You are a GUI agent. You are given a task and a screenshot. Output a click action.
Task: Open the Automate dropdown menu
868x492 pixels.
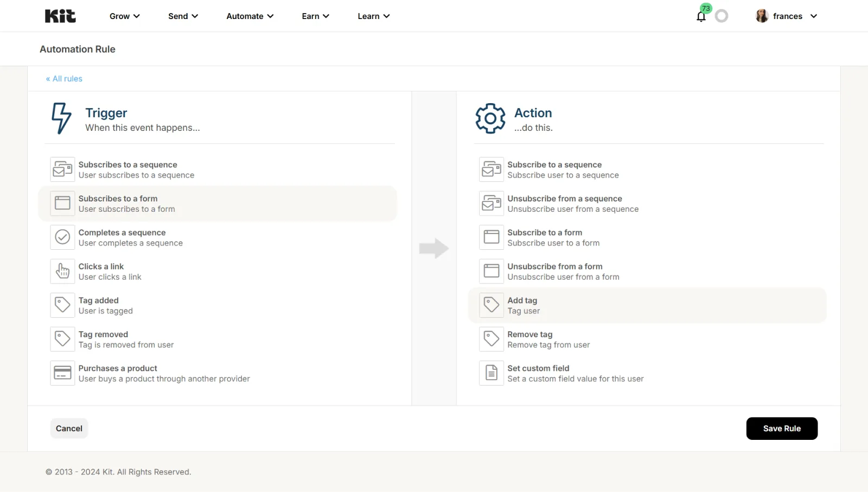click(250, 16)
